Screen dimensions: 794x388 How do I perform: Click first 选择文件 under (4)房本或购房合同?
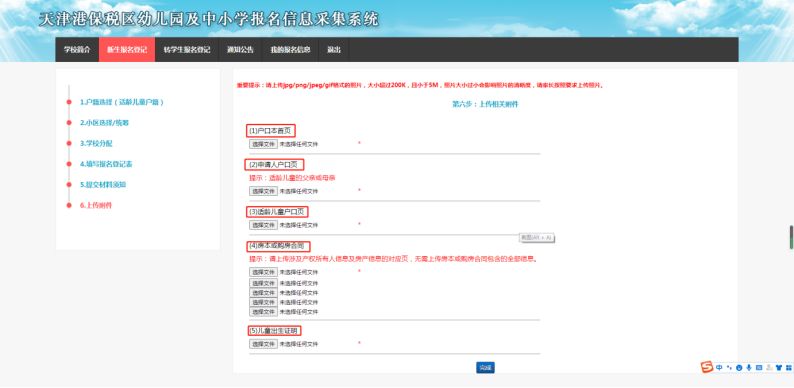263,272
